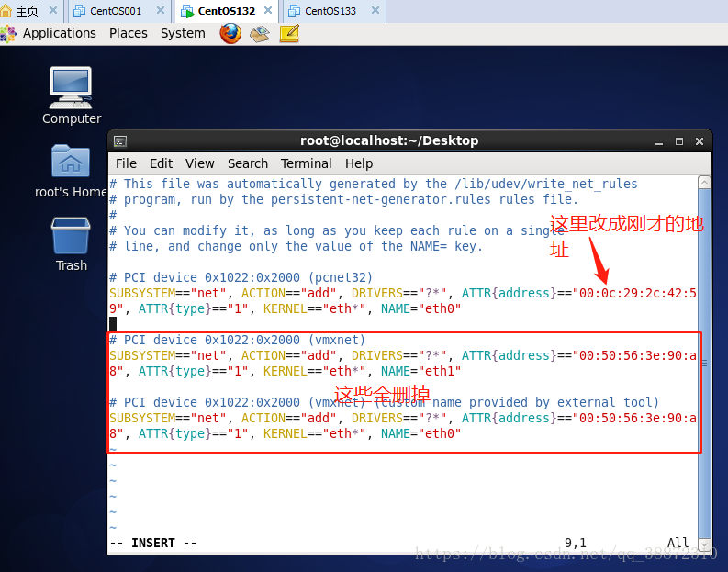Click the terminal vertical scrollbar track
This screenshot has height=572, width=728.
pyautogui.click(x=704, y=363)
